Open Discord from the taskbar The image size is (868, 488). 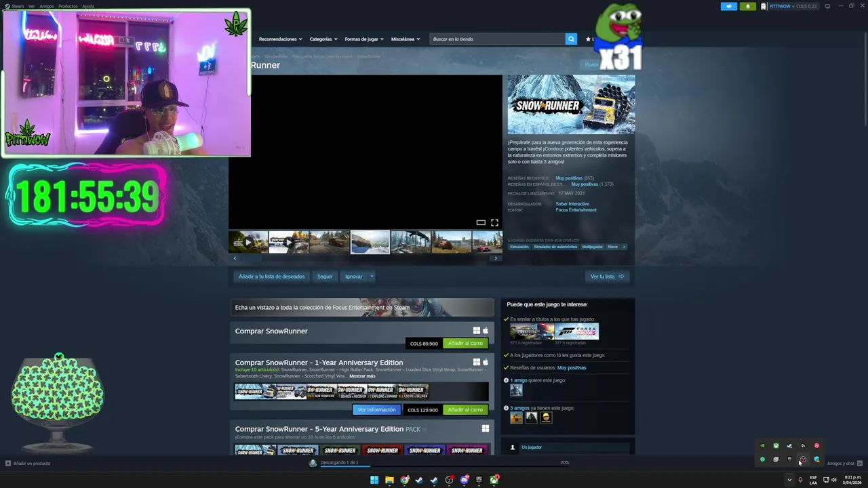pyautogui.click(x=464, y=480)
